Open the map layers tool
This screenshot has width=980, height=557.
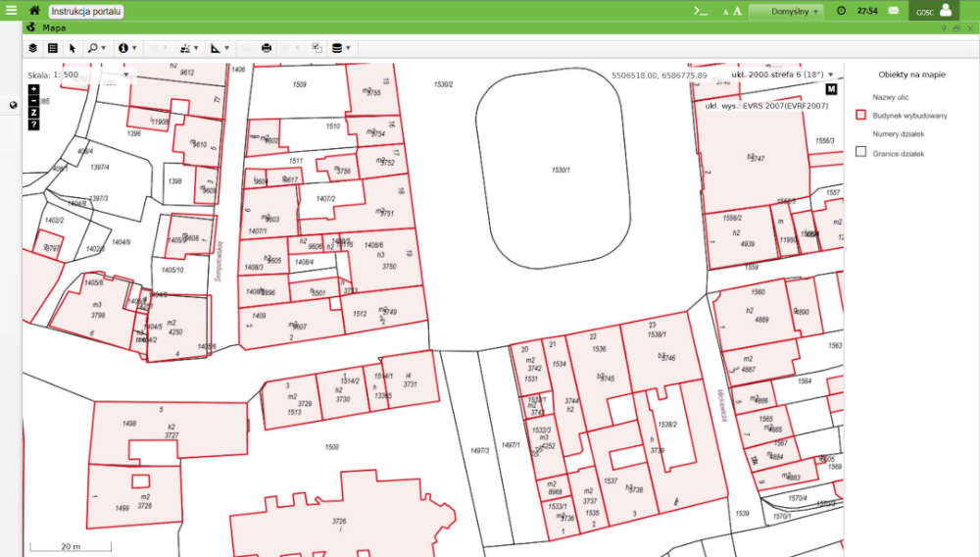[32, 47]
